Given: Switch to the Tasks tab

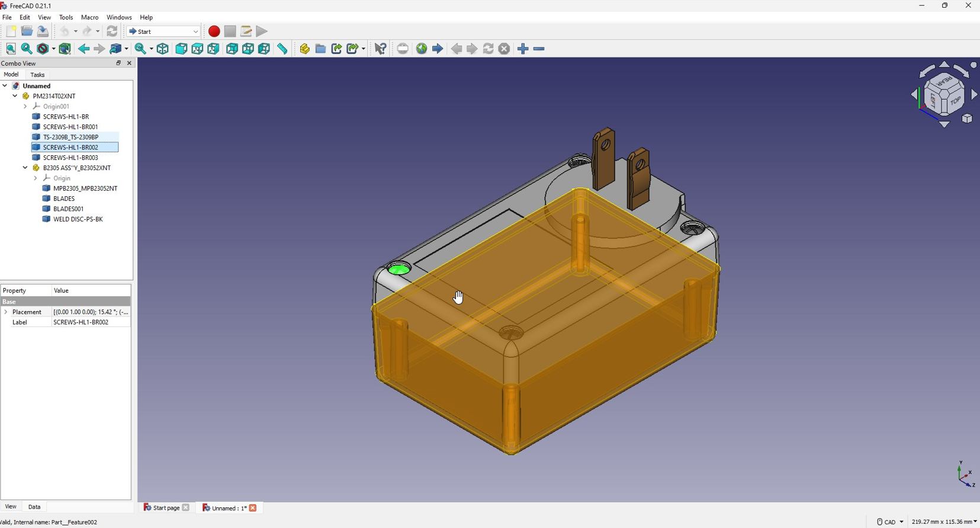Looking at the screenshot, I should 37,75.
